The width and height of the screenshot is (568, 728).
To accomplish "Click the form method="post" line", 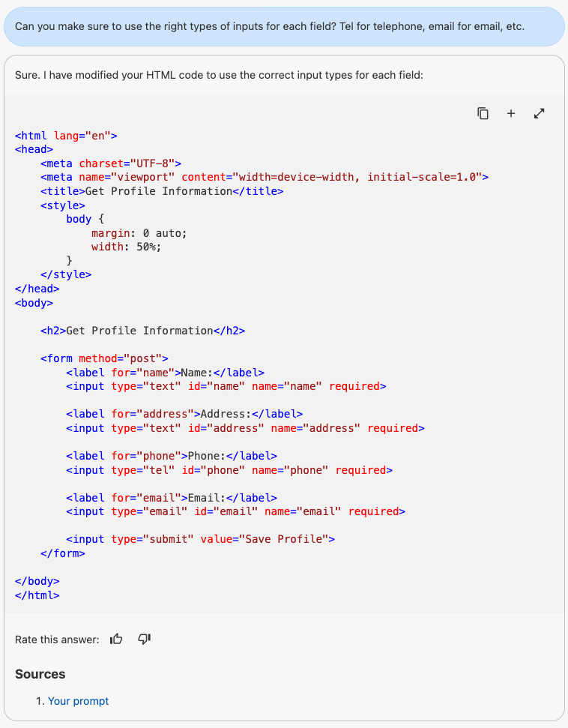I will pyautogui.click(x=104, y=358).
